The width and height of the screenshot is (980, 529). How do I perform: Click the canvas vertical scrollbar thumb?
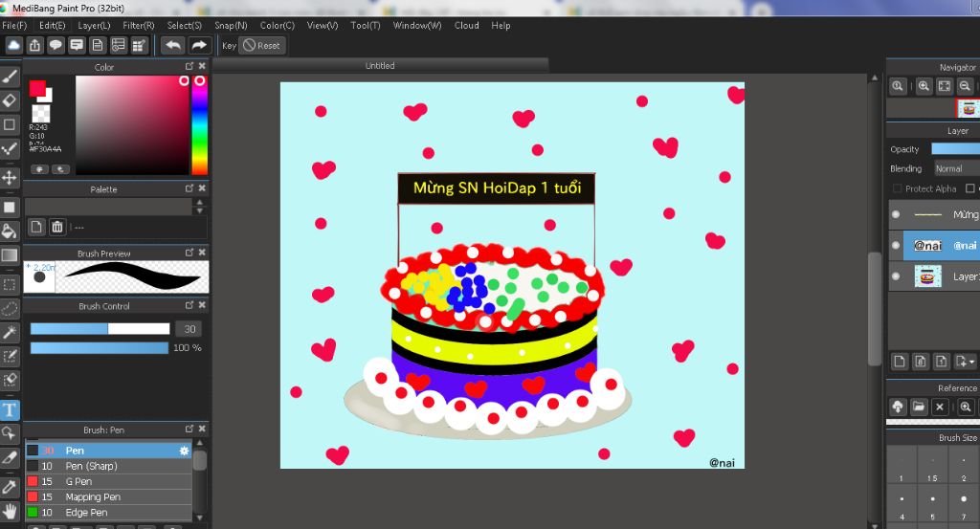click(x=875, y=308)
